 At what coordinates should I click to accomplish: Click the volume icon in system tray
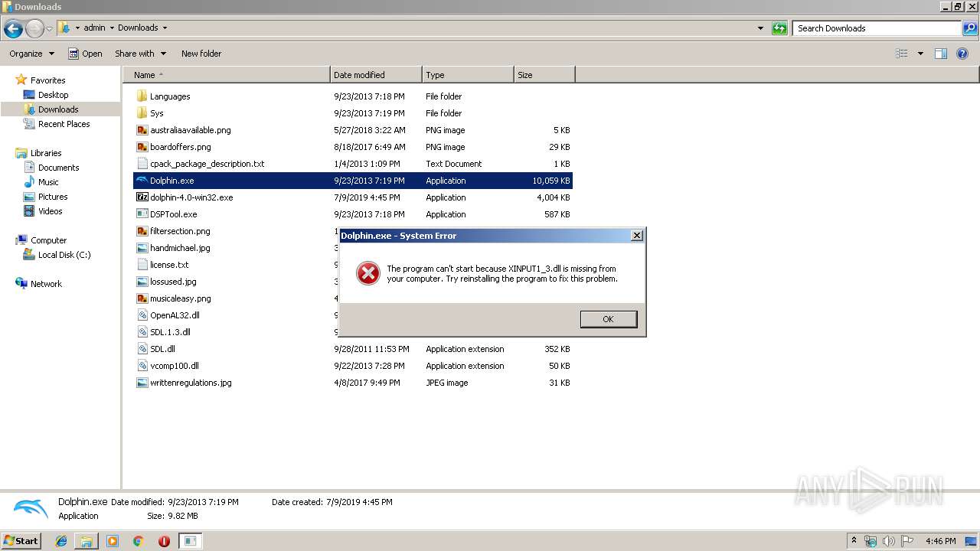[889, 541]
